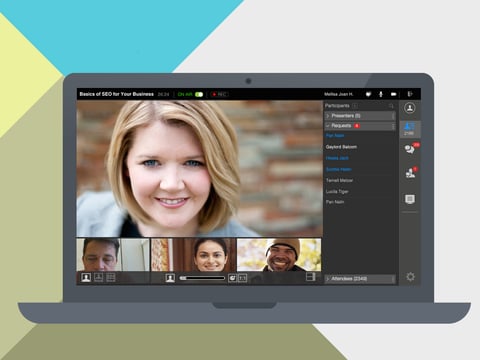Mute the microphone in top bar
Image resolution: width=480 pixels, height=360 pixels.
tap(381, 94)
